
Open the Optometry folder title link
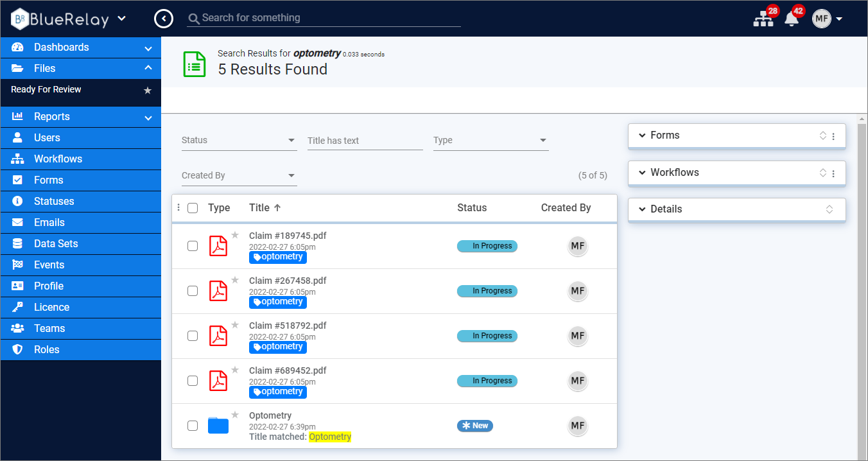coord(270,415)
